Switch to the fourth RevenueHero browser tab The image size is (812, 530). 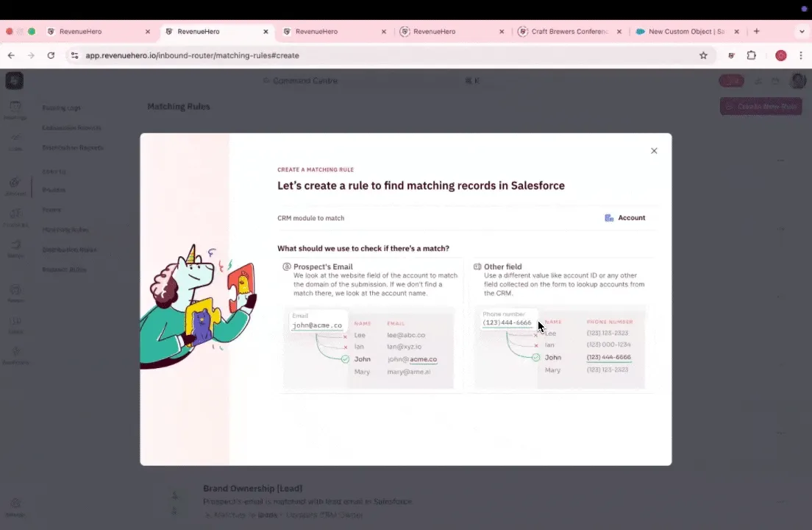click(x=451, y=32)
